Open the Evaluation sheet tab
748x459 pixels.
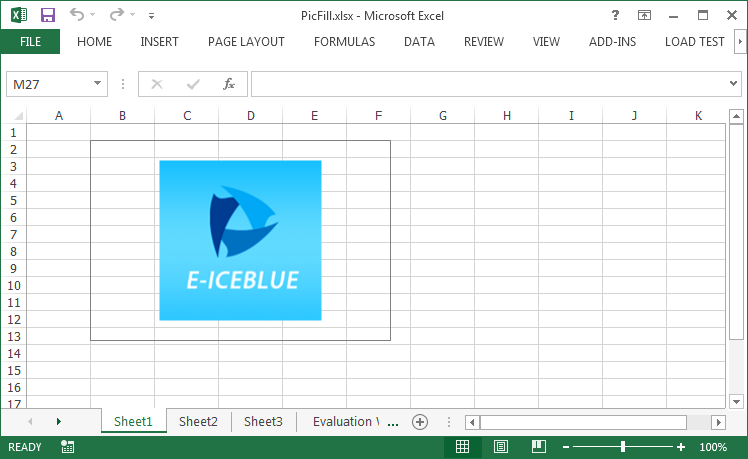click(x=346, y=421)
